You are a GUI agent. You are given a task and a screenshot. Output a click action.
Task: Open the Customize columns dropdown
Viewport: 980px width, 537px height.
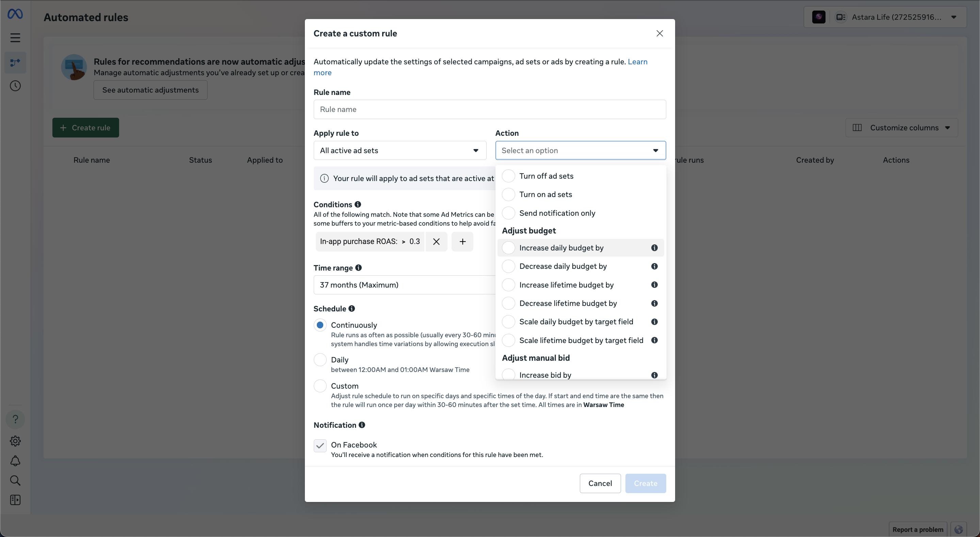click(x=902, y=128)
